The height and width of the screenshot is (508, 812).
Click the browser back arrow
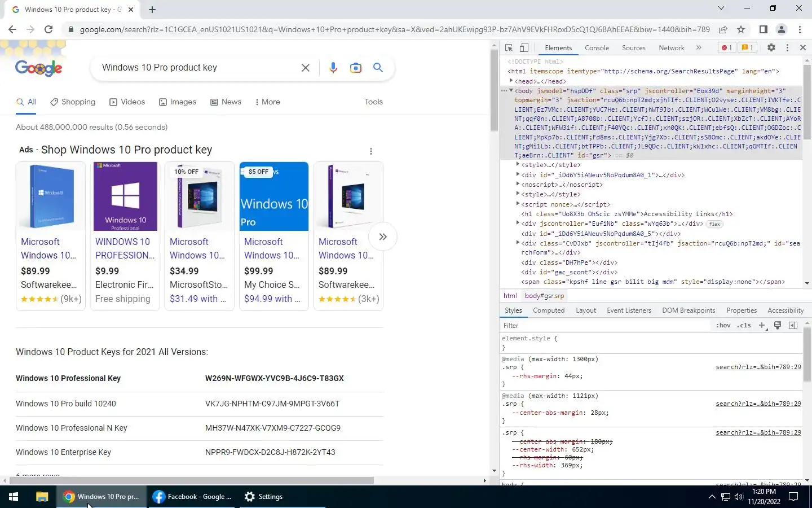[12, 29]
